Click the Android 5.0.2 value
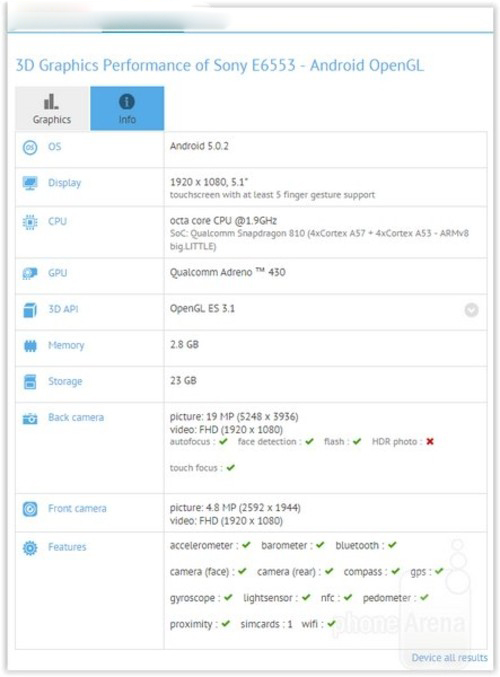Image resolution: width=500 pixels, height=677 pixels. pyautogui.click(x=199, y=146)
